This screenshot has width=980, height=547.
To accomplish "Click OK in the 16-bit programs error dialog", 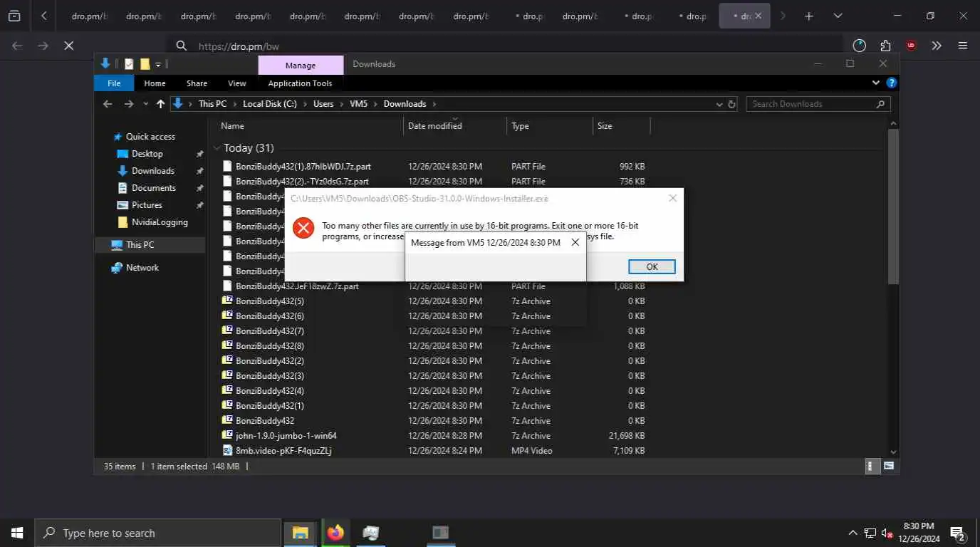I will tap(652, 266).
